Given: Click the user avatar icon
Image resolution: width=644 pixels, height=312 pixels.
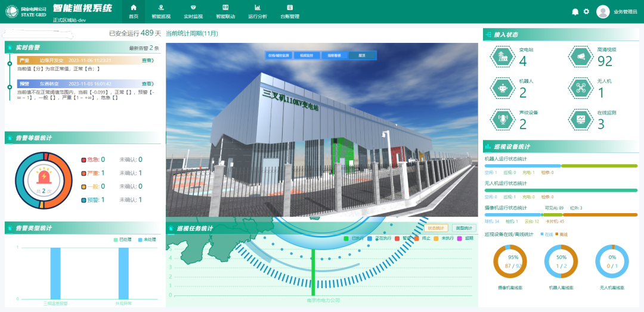Looking at the screenshot, I should pos(602,11).
